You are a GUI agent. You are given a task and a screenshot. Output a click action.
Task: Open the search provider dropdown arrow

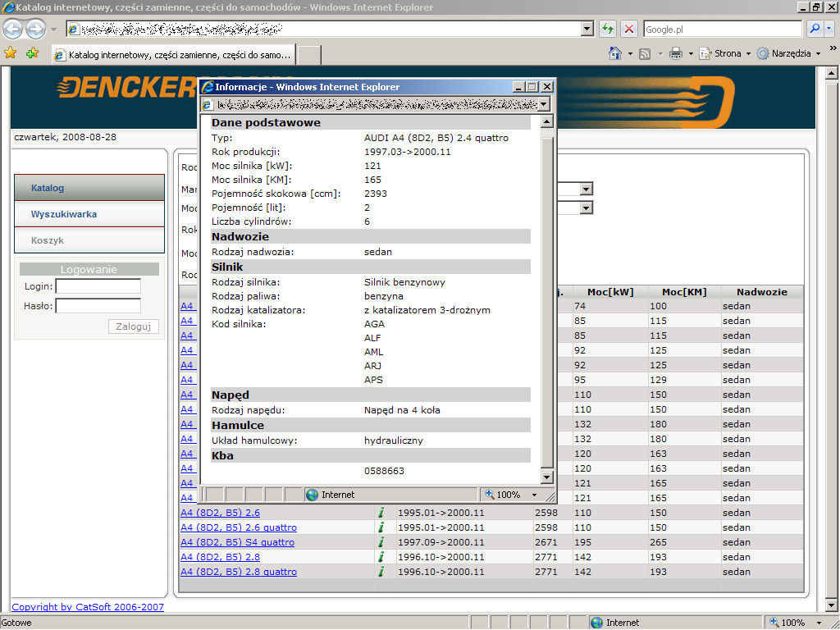click(830, 29)
